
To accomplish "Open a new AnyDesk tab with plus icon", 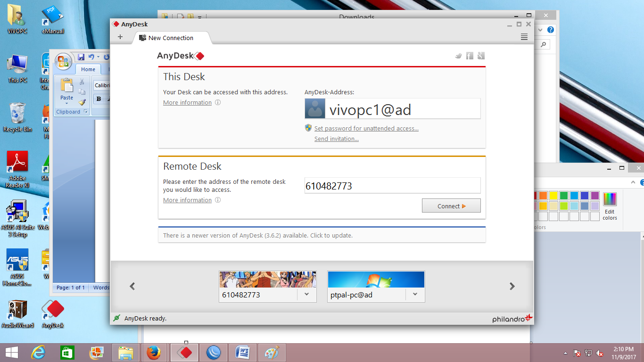I will click(120, 37).
